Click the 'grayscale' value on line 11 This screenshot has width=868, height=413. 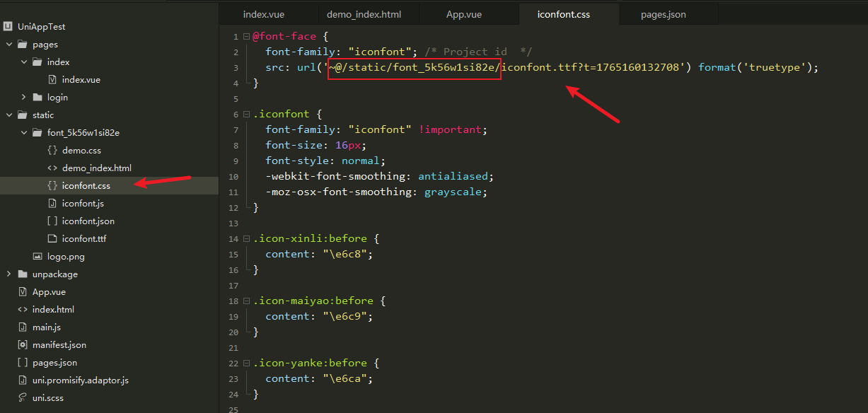pos(451,192)
